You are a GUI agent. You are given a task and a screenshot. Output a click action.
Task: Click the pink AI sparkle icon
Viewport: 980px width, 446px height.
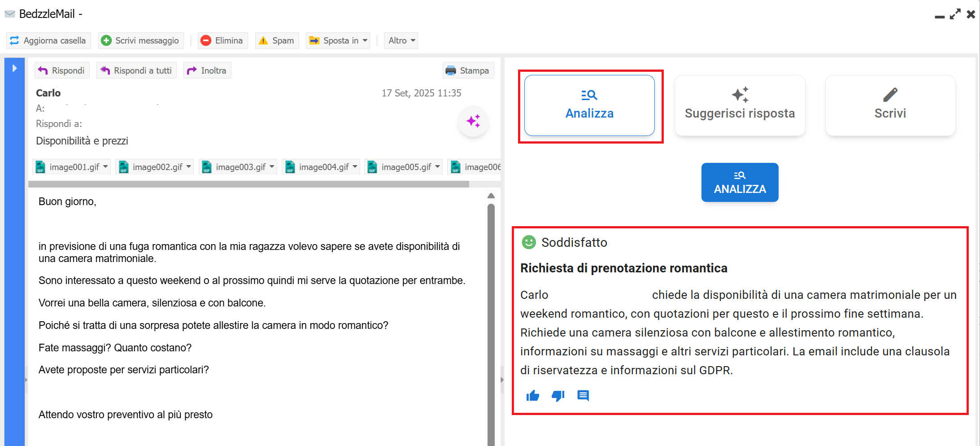(473, 122)
